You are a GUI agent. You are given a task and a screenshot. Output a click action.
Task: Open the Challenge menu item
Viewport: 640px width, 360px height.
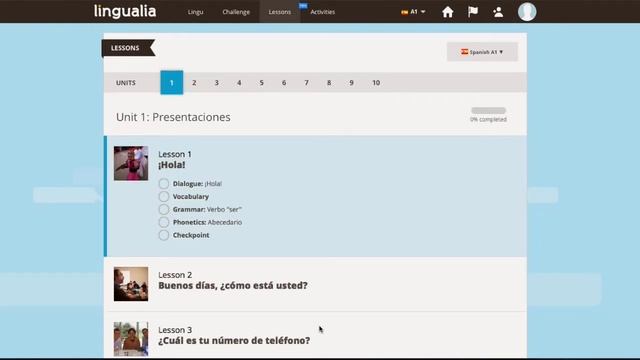[236, 12]
